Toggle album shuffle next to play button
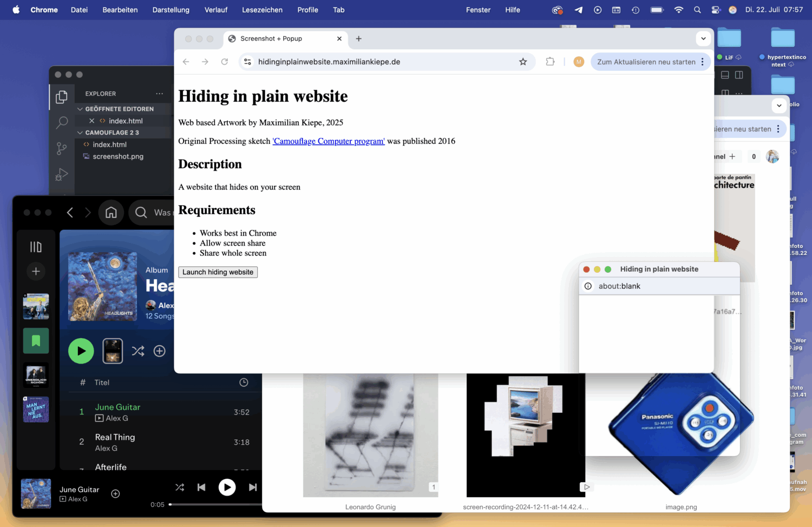 click(x=138, y=351)
